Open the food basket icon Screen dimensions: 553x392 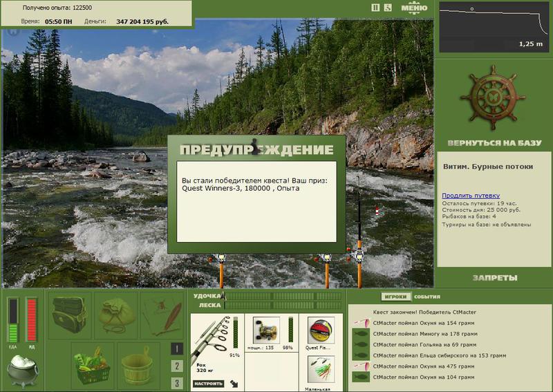pyautogui.click(x=92, y=365)
